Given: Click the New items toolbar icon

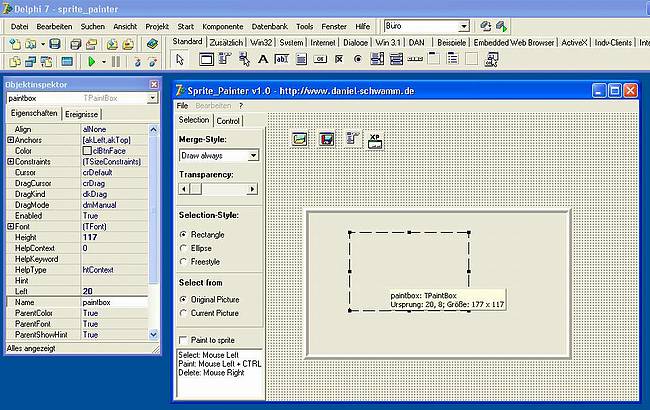Looking at the screenshot, I should pyautogui.click(x=15, y=44).
